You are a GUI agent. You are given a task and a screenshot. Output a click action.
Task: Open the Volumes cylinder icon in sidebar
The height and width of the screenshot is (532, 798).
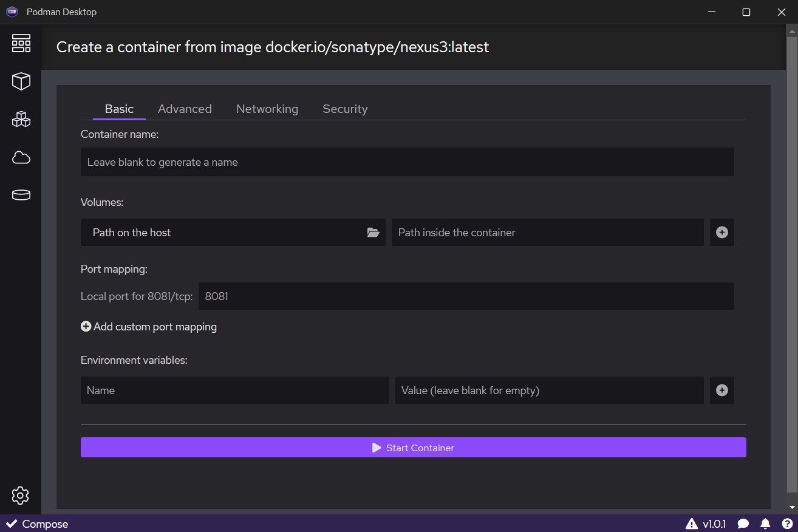point(21,195)
